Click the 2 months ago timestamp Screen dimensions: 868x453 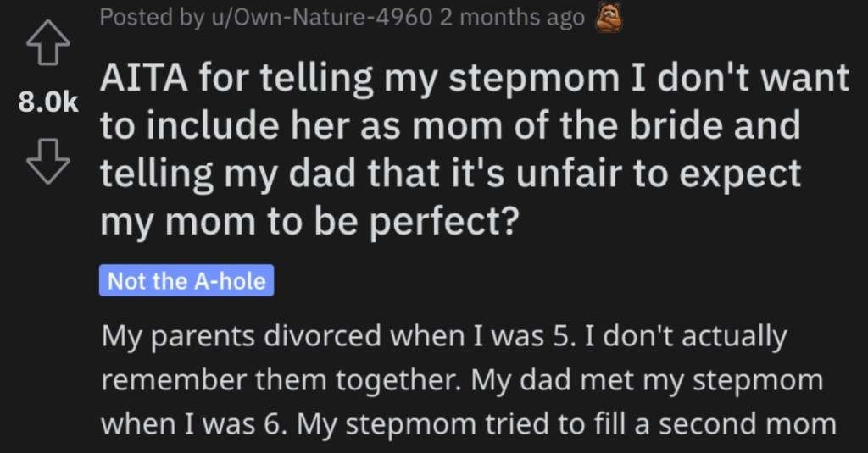point(512,17)
